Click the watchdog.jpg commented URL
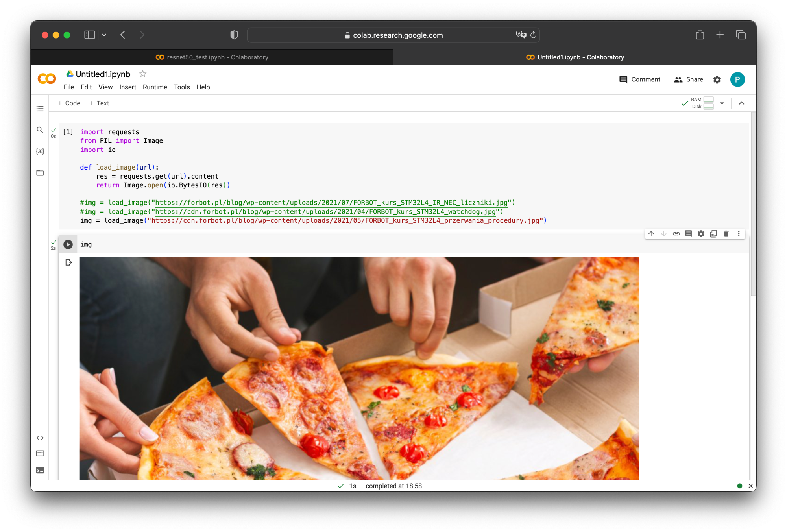This screenshot has width=787, height=532. [325, 212]
